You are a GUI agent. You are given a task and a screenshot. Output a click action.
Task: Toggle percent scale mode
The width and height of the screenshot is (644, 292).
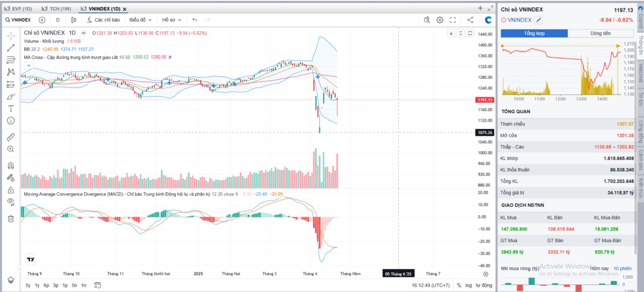pyautogui.click(x=459, y=285)
